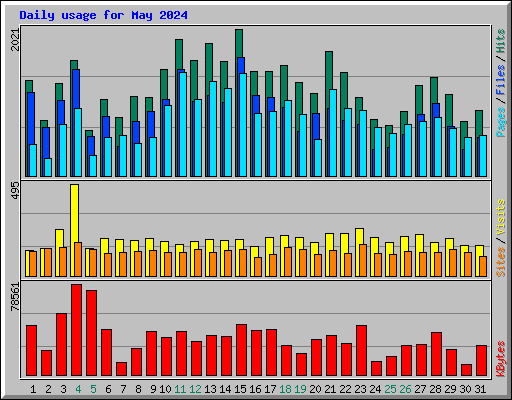
Task: Click the red KBytes bar for day 15
Action: pos(242,350)
